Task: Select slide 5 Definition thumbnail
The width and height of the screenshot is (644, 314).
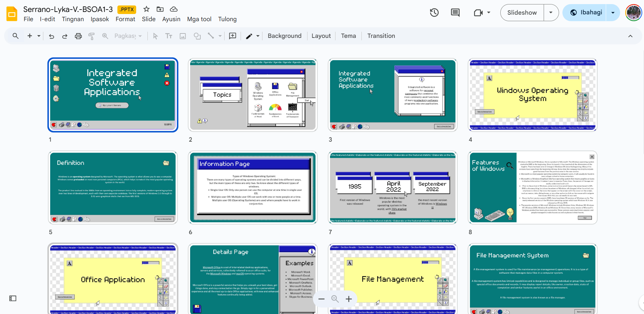Action: pos(113,187)
